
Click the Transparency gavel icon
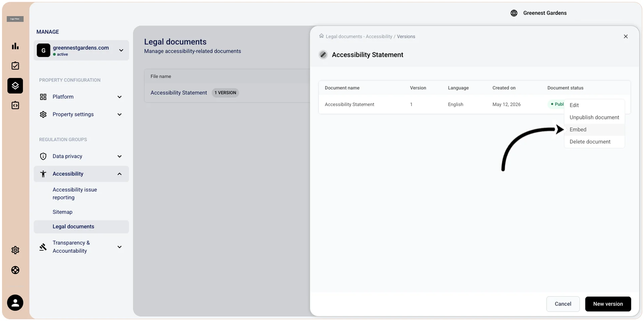pyautogui.click(x=43, y=247)
